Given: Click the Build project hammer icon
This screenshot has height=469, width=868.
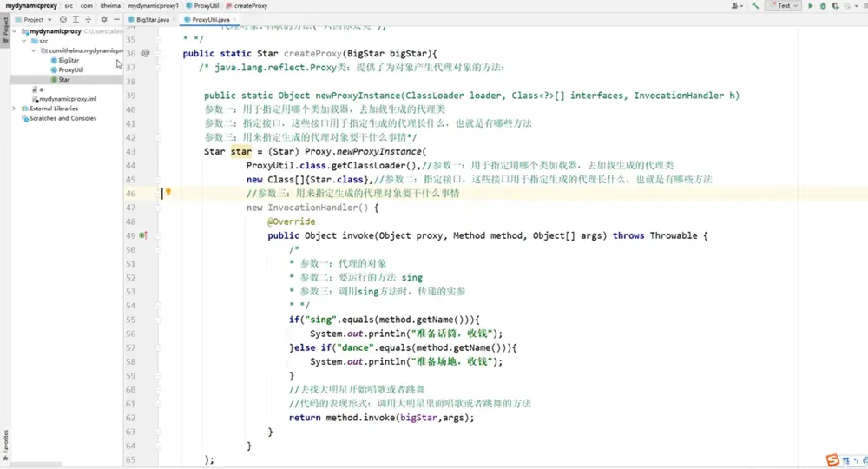Looking at the screenshot, I should [755, 5].
